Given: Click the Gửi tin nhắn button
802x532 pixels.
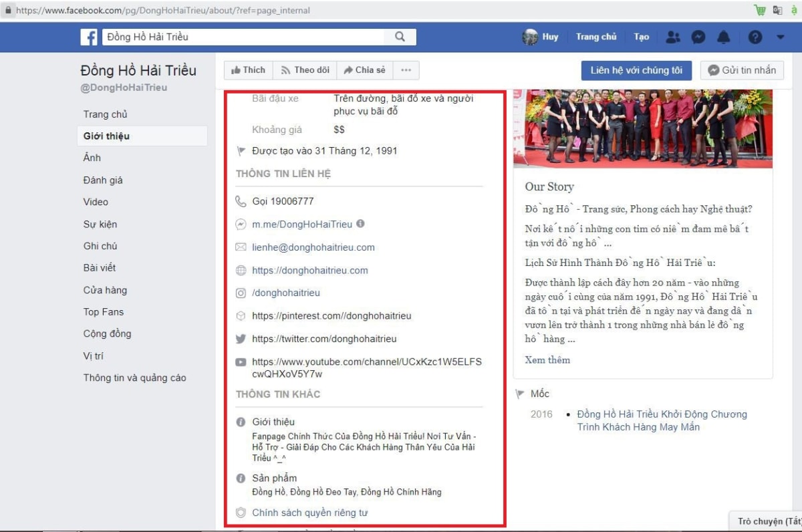Looking at the screenshot, I should point(742,70).
